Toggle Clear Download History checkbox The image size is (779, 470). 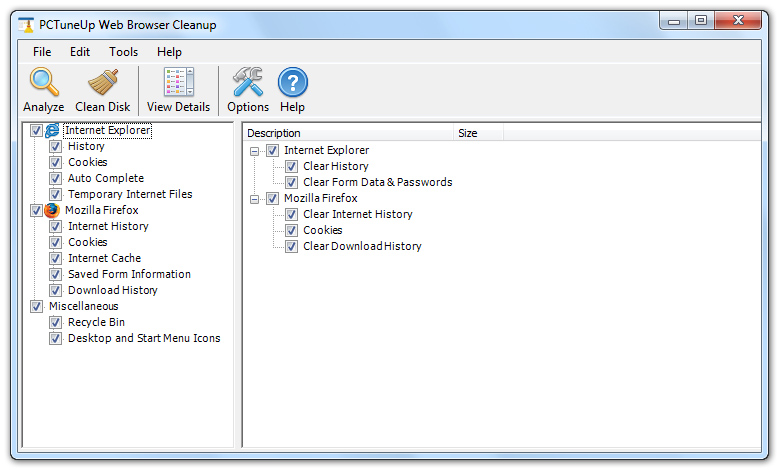[292, 246]
